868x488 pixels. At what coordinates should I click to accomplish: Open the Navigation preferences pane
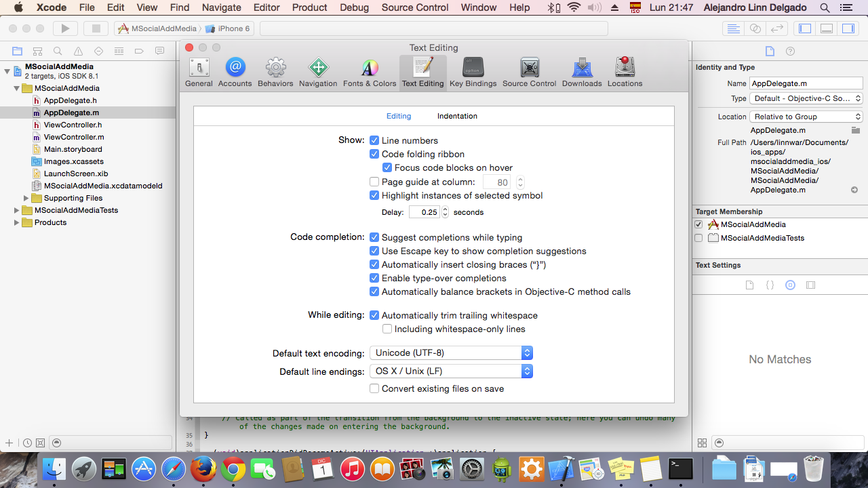pyautogui.click(x=318, y=73)
